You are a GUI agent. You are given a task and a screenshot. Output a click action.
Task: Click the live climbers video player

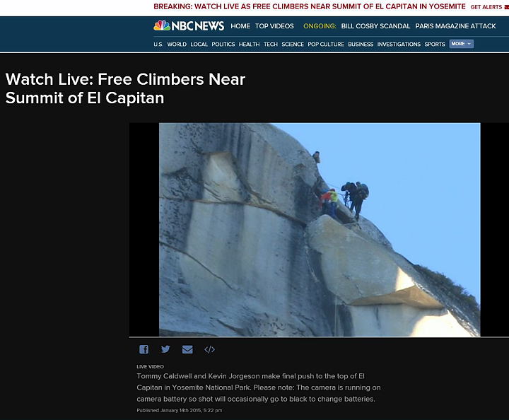[320, 230]
